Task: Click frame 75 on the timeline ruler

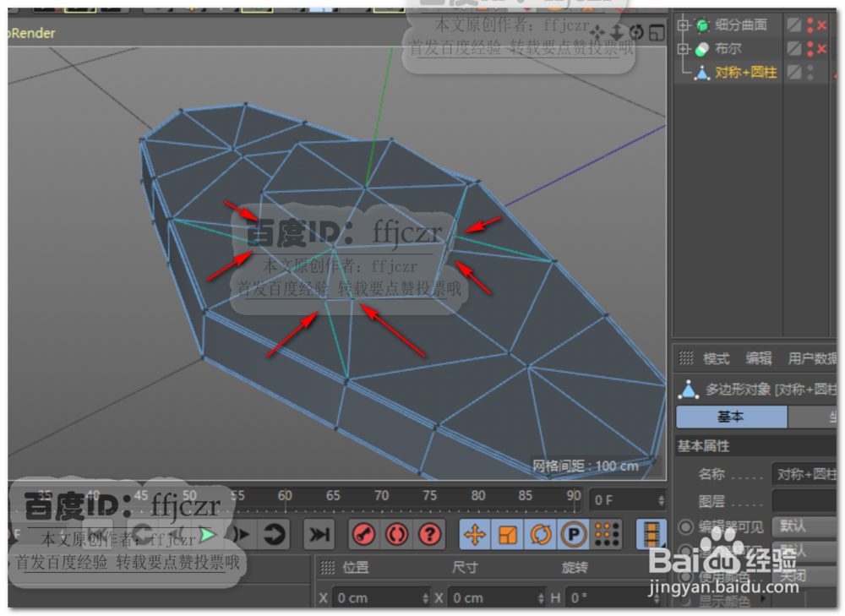Action: pos(429,495)
